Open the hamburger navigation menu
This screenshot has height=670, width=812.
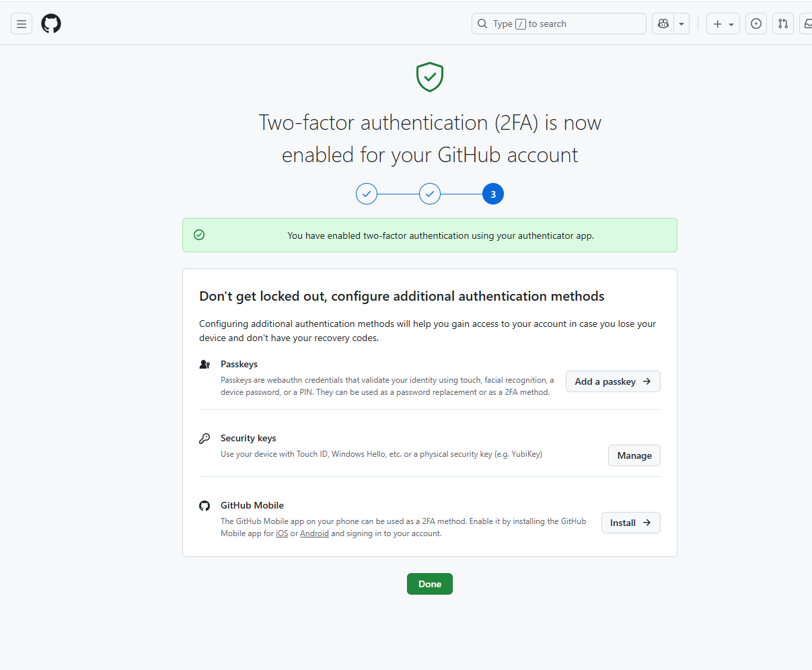tap(22, 24)
